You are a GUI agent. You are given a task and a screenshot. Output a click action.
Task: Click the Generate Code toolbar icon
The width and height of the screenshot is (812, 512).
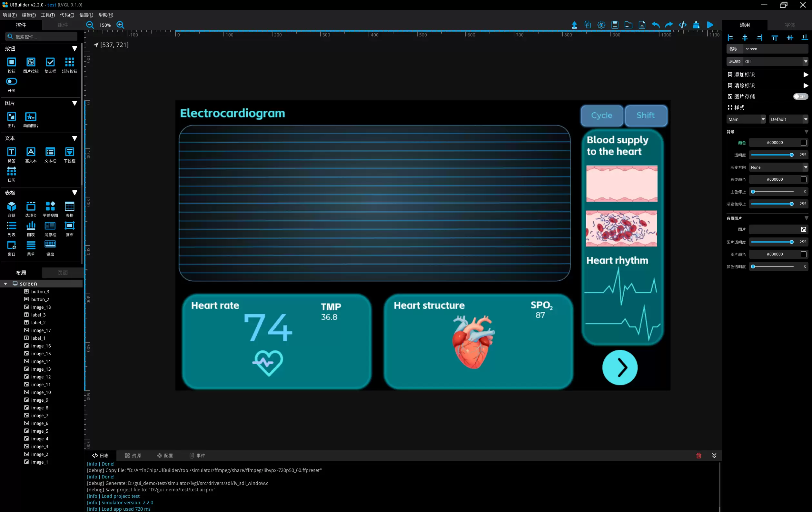point(682,25)
